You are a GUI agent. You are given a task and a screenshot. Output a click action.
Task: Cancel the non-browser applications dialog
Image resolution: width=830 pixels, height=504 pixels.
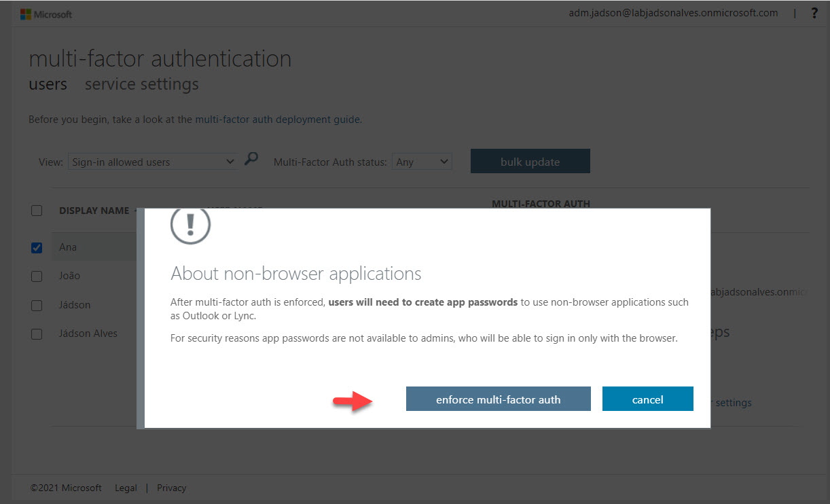click(647, 399)
